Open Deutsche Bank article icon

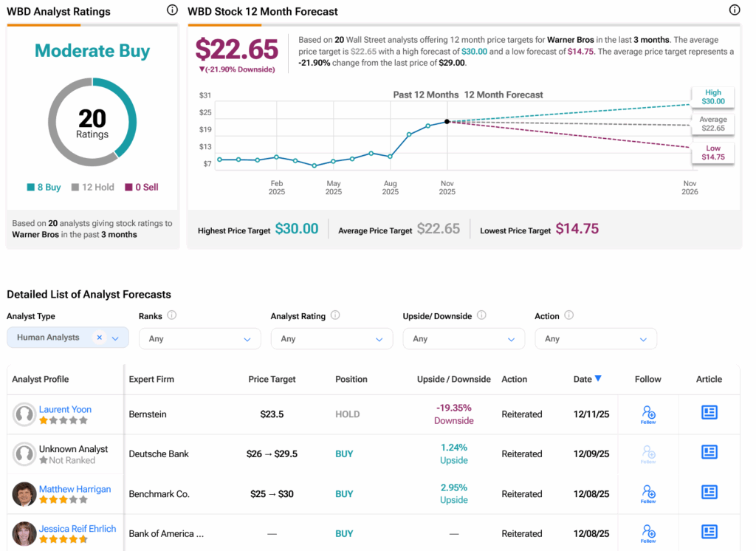point(709,452)
